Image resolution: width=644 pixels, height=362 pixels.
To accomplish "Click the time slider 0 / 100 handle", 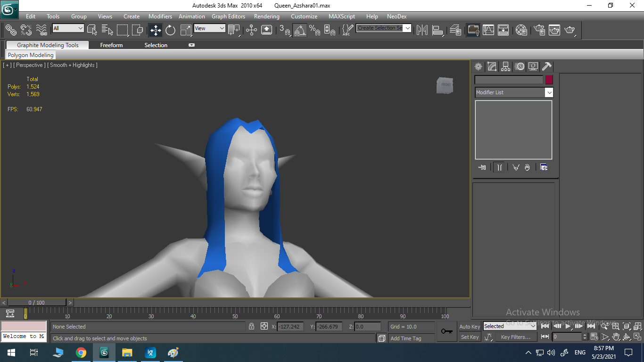I will click(x=36, y=303).
